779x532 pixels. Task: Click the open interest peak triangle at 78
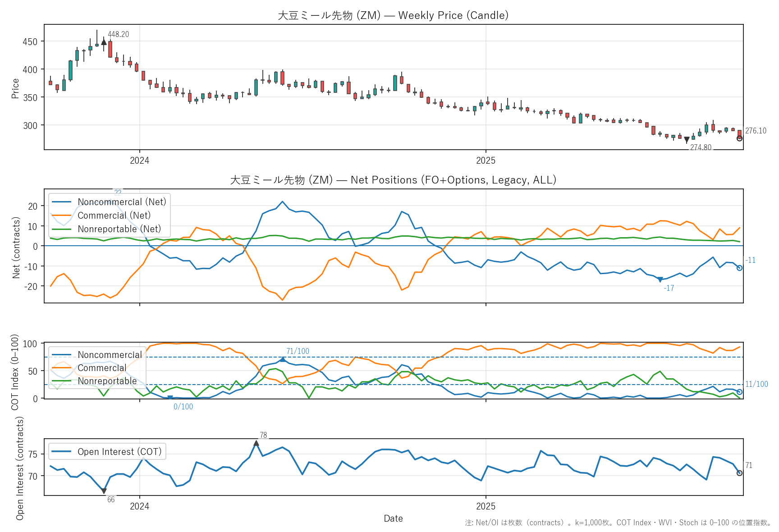pos(256,443)
